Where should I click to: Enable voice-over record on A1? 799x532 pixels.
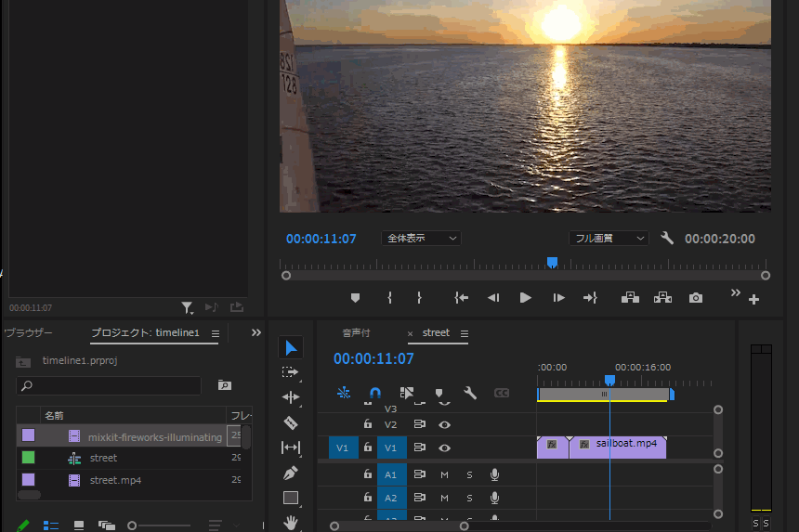(494, 475)
